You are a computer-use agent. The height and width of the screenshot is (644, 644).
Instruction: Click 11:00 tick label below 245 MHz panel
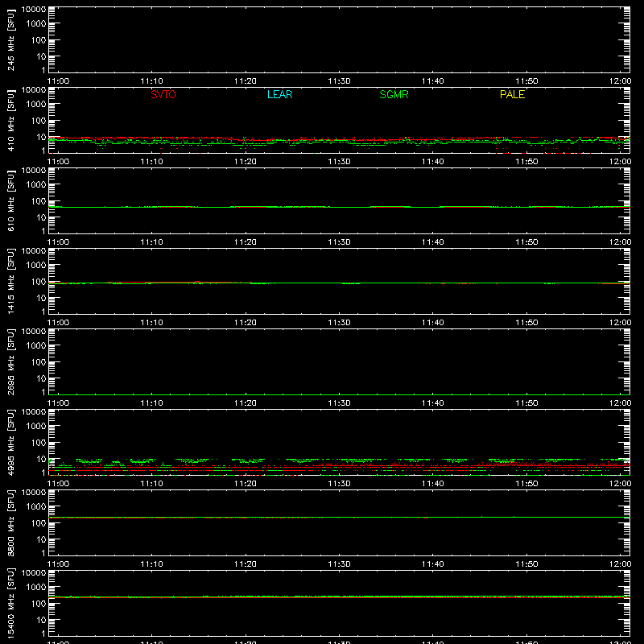[58, 81]
